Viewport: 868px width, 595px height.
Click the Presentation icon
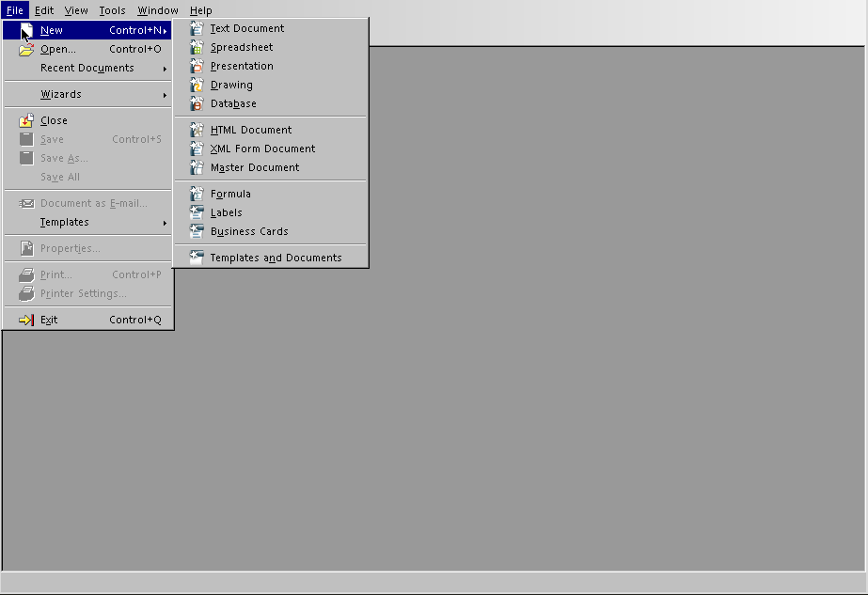pos(197,66)
